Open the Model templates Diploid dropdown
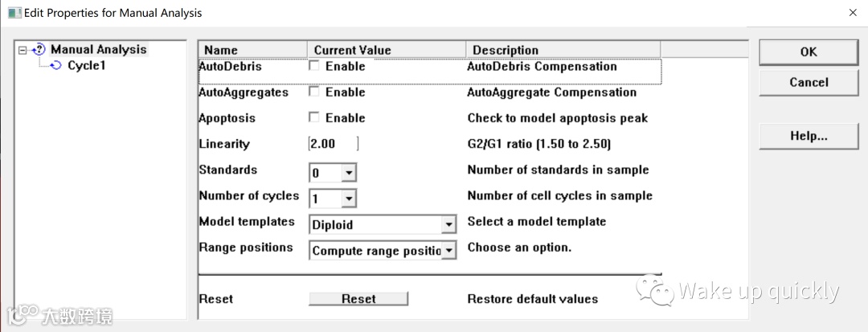Viewport: 868px width, 332px height. pos(448,225)
